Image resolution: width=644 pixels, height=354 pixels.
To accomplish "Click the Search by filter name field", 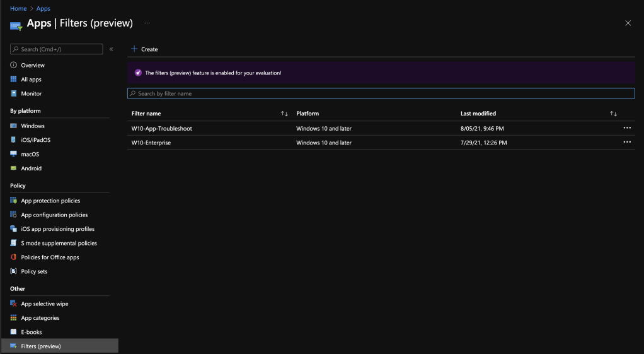I will 381,93.
